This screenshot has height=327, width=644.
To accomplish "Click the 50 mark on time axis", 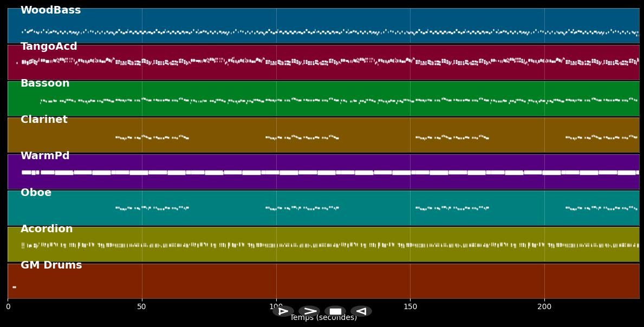I will point(141,307).
